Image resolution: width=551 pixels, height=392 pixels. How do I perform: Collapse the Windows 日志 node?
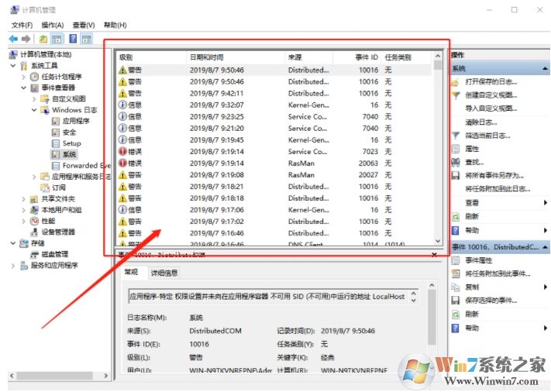pos(34,110)
